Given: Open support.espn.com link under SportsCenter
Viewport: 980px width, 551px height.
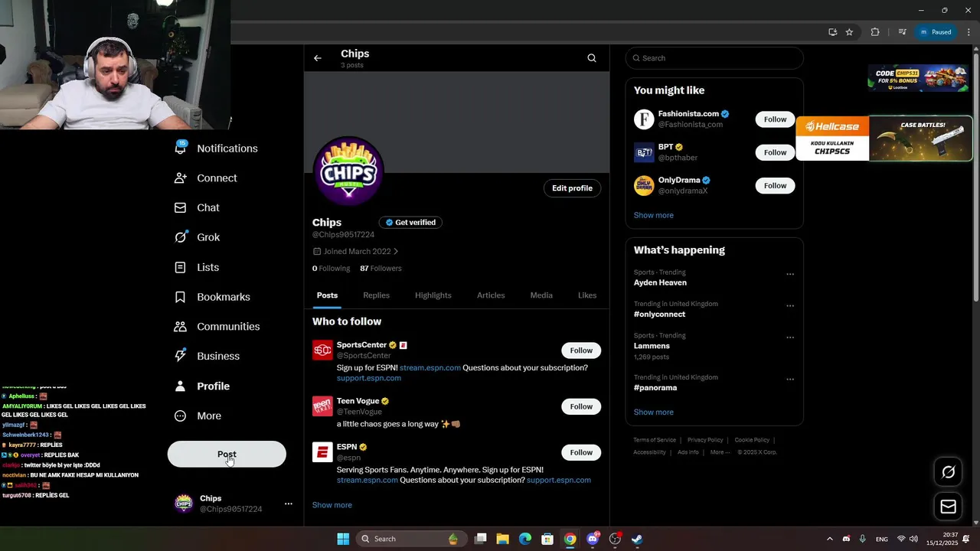Looking at the screenshot, I should coord(369,378).
